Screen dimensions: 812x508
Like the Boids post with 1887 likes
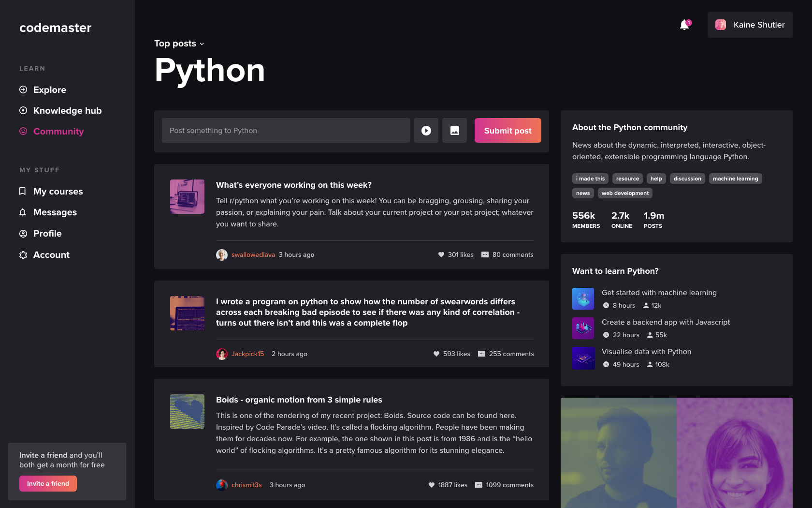pos(432,485)
